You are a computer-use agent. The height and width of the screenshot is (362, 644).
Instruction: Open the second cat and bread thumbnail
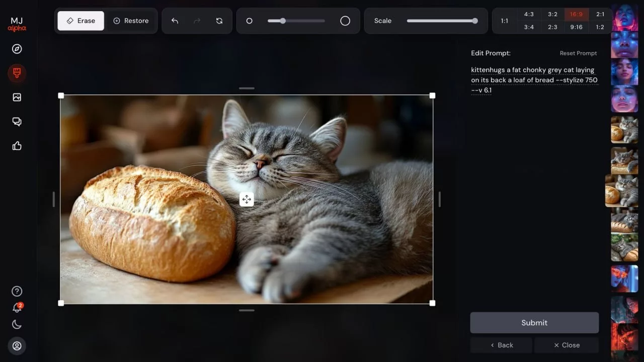coord(624,161)
